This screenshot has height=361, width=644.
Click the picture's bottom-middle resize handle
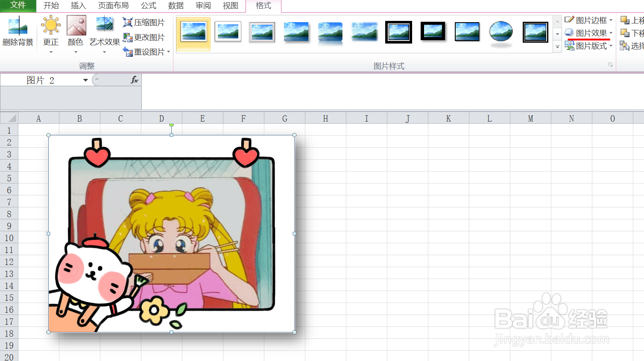[171, 332]
